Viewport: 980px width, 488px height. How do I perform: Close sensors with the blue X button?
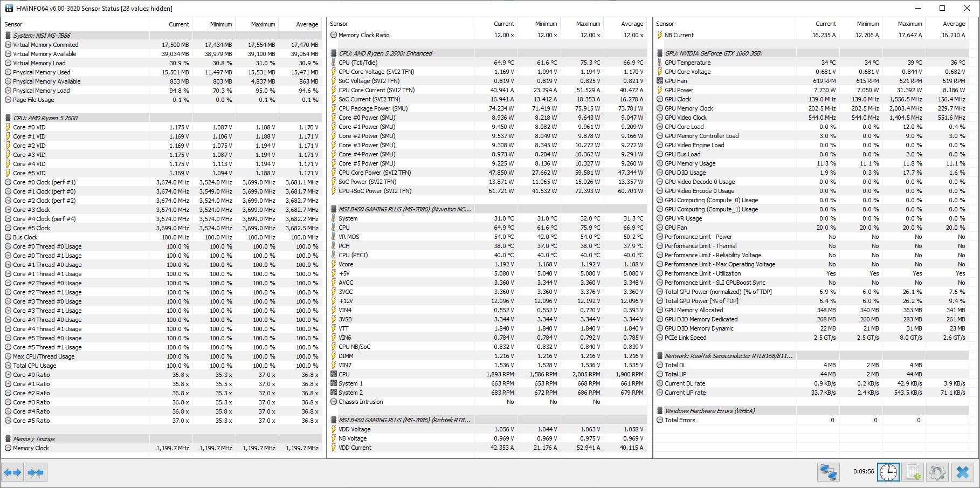click(x=963, y=472)
